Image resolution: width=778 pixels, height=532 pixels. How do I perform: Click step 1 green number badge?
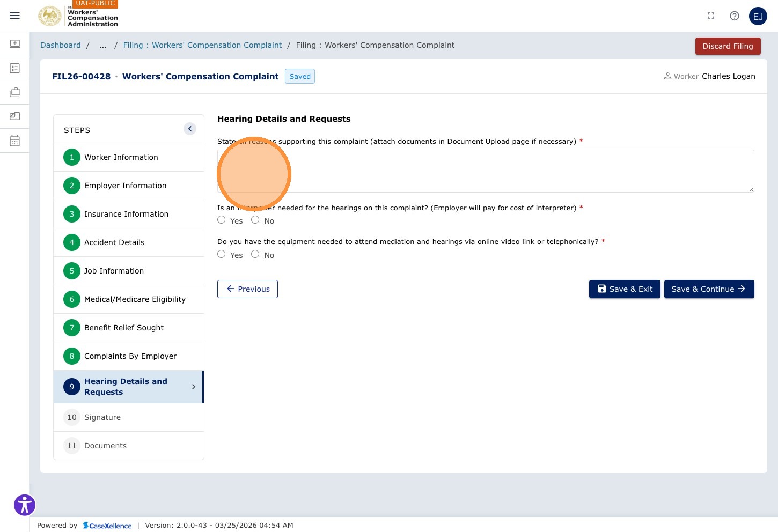tap(72, 157)
